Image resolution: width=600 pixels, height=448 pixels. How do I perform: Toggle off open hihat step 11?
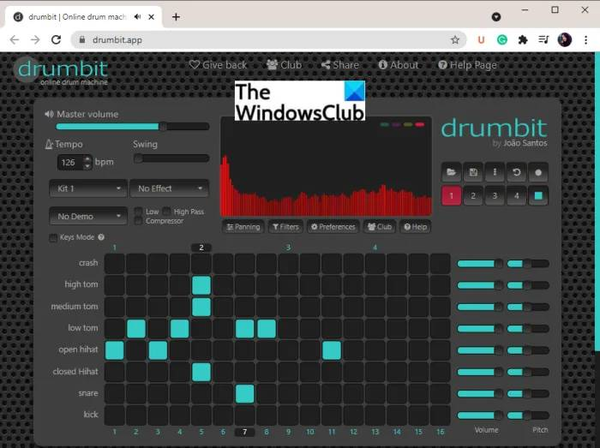coord(332,350)
